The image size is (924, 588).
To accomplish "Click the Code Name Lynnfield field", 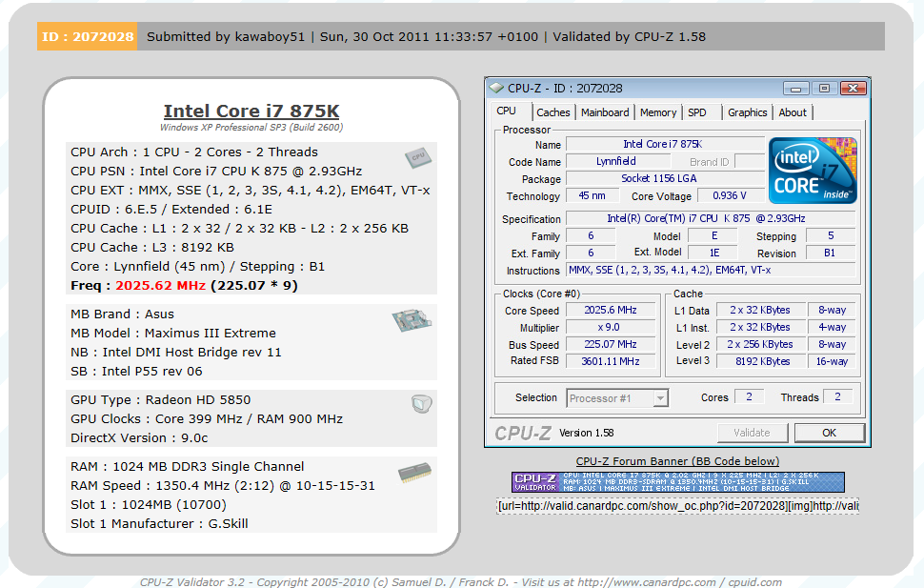I will click(616, 162).
